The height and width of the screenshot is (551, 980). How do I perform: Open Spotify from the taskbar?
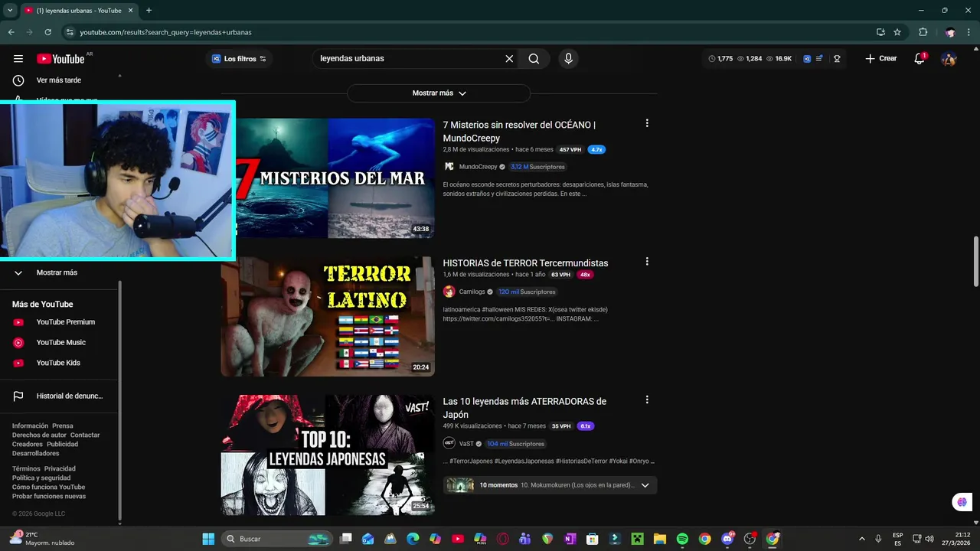(682, 539)
